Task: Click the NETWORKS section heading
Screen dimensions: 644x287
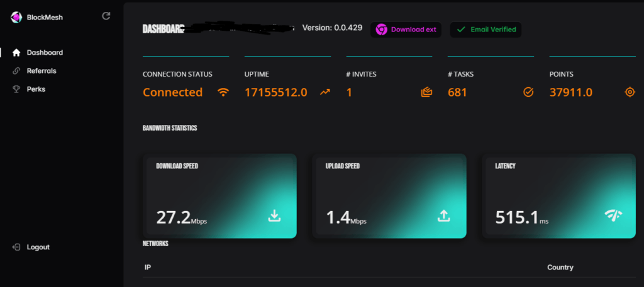Action: click(x=155, y=244)
